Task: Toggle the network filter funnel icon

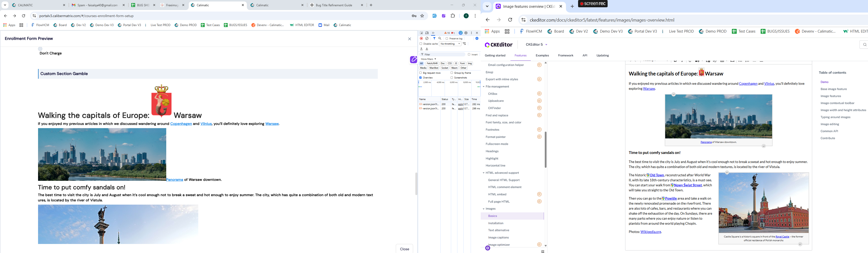Action: point(434,38)
